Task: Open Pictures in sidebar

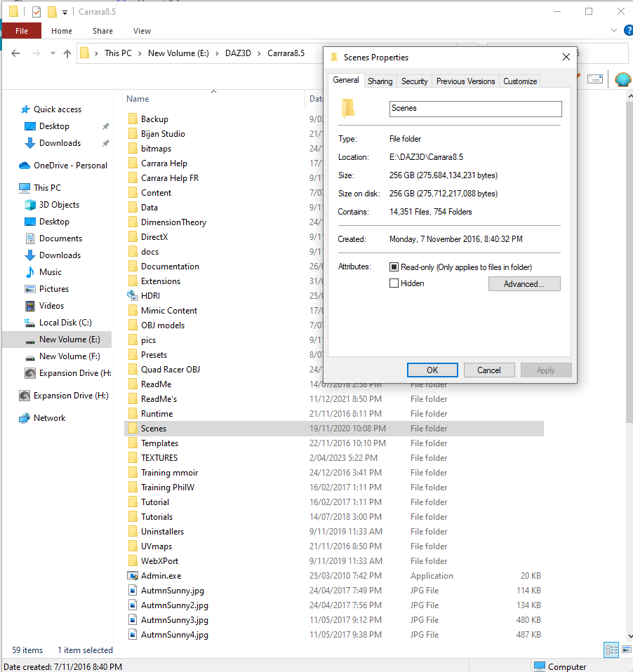Action: [x=53, y=289]
